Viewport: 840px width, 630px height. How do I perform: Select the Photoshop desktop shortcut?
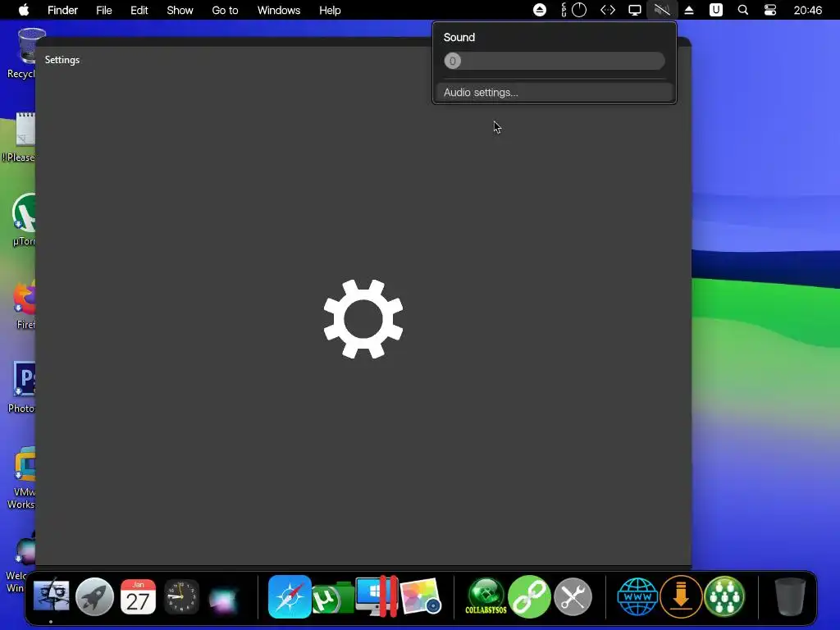tap(23, 387)
